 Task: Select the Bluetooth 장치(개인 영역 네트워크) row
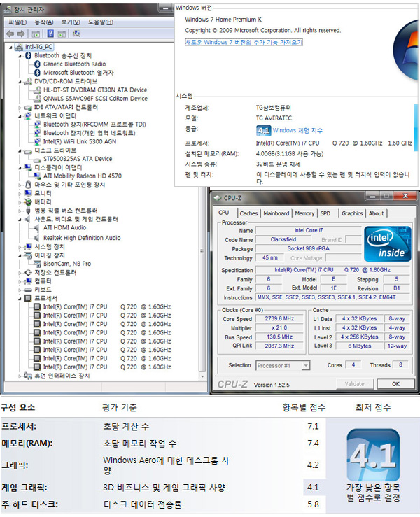pyautogui.click(x=90, y=133)
